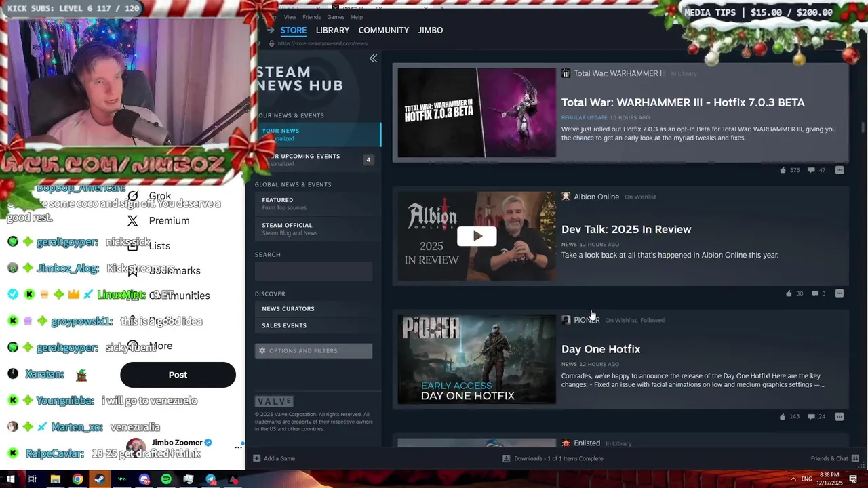Select Featured global news
868x488 pixels.
(317, 203)
